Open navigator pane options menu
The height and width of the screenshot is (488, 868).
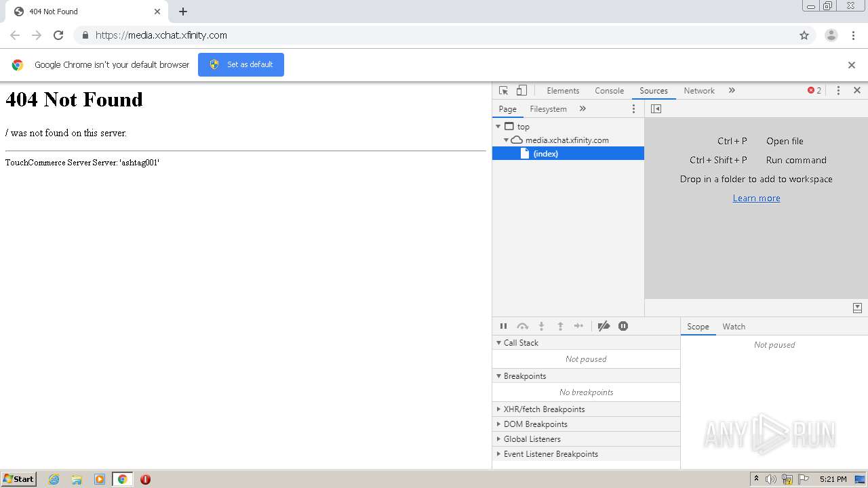(x=634, y=108)
